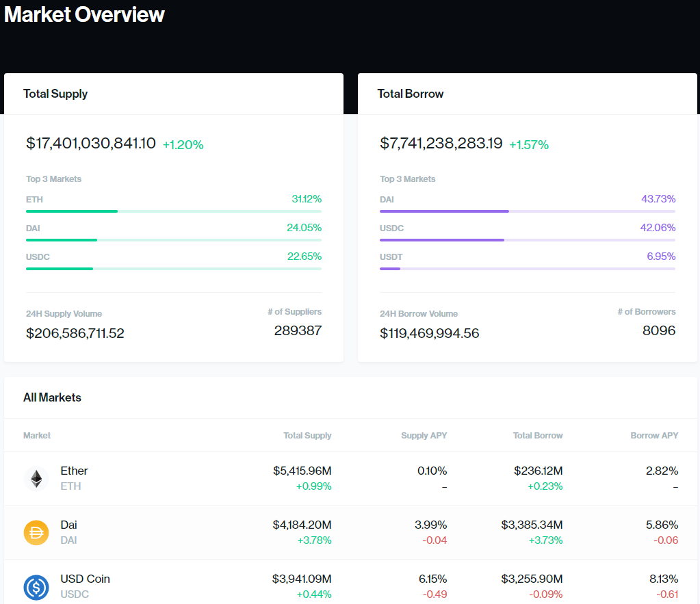Click the blue USD Coin icon
700x604 pixels.
pyautogui.click(x=36, y=586)
